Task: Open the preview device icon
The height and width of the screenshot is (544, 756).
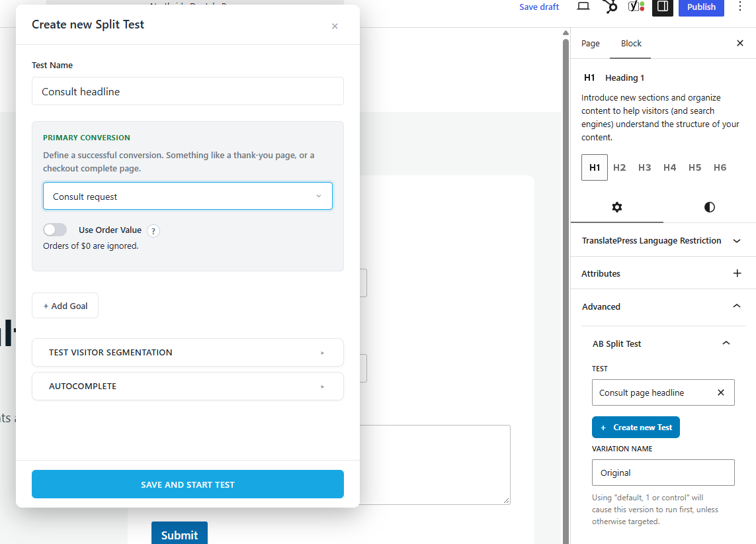Action: pyautogui.click(x=583, y=6)
